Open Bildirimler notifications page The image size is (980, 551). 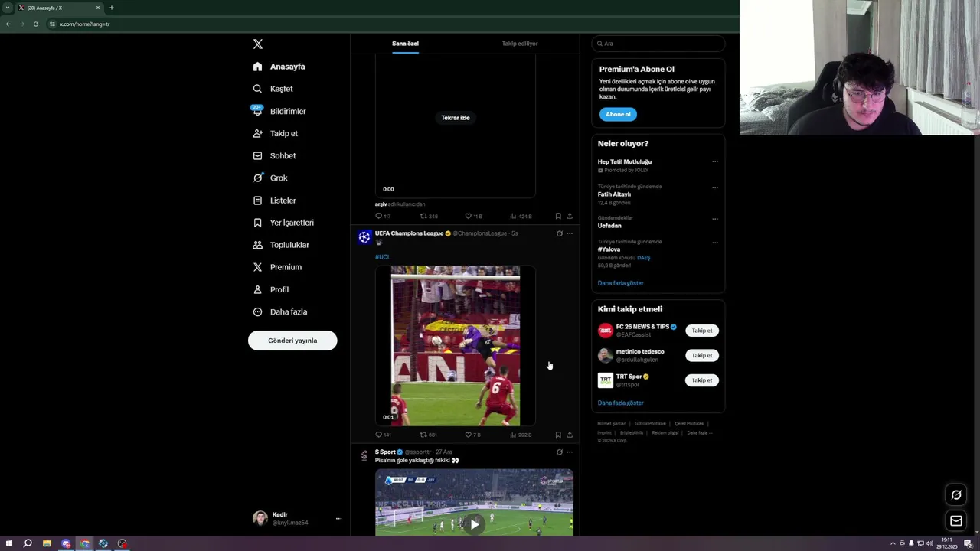(x=279, y=111)
